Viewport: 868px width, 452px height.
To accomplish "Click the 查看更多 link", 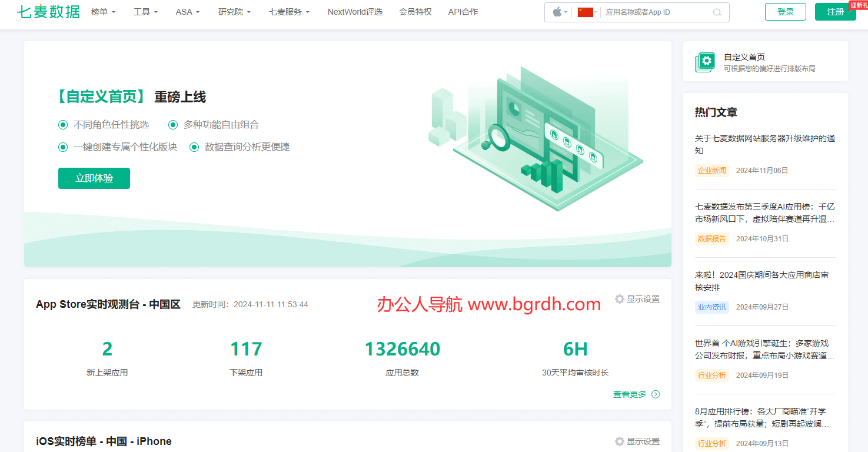I will point(630,394).
